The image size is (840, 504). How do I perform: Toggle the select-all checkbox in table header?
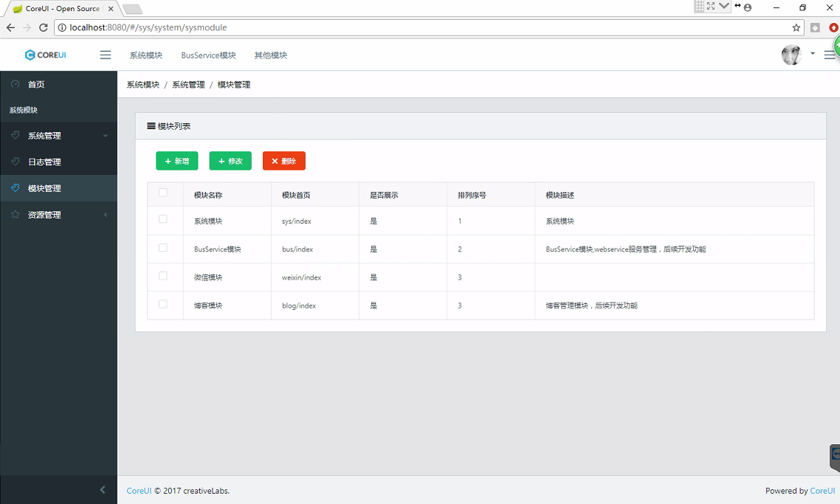coord(163,193)
